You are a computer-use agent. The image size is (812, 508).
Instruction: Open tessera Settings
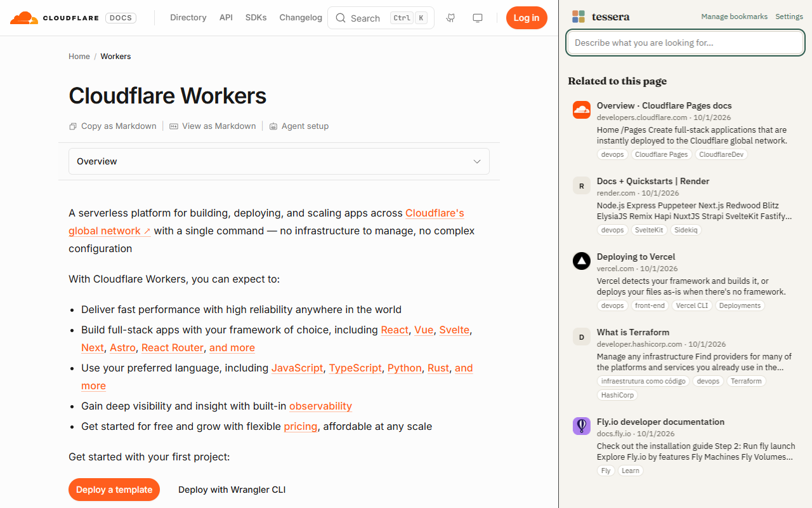coord(789,17)
